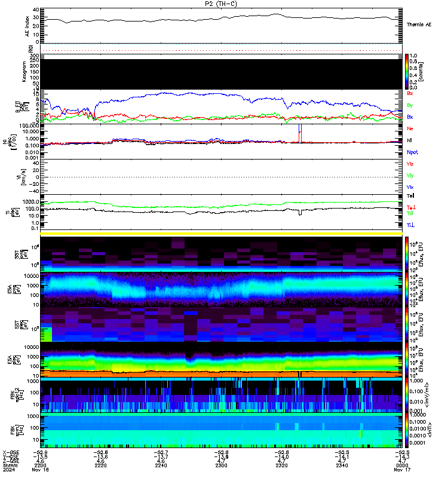Click the AE index line trace

(221, 19)
